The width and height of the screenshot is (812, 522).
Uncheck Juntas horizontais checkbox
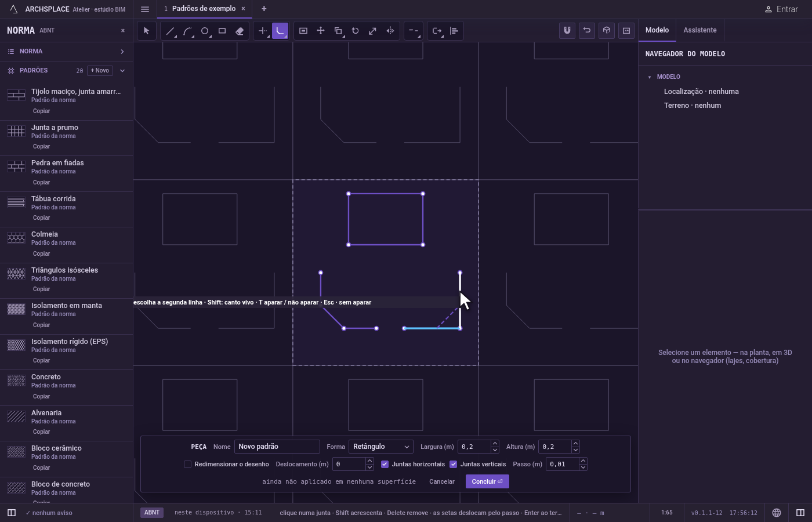pos(385,464)
